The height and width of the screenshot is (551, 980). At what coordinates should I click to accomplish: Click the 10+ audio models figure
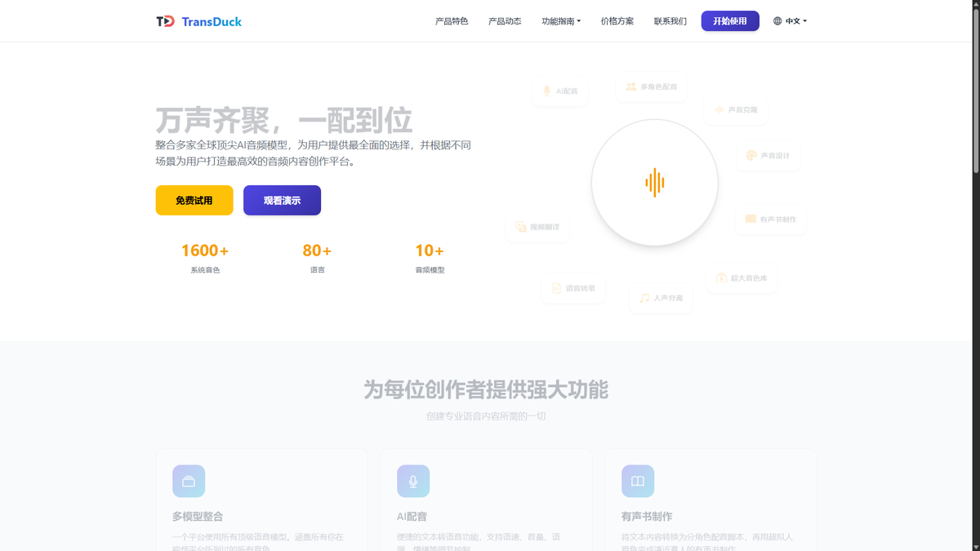(x=430, y=251)
